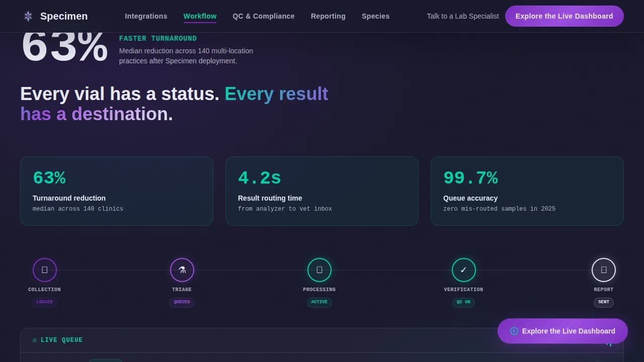Click "from analyzer to vet inbox" caption
The width and height of the screenshot is (644, 362).
pos(285,209)
